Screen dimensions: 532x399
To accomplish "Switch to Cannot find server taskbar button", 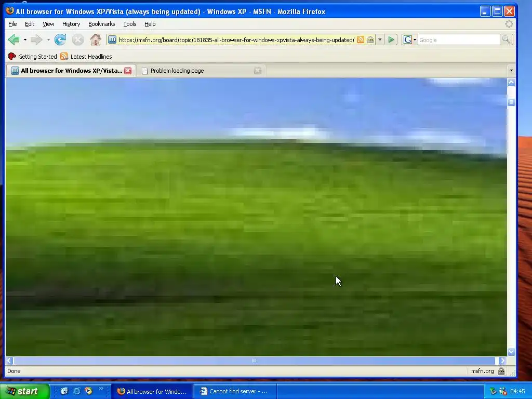I will (235, 392).
